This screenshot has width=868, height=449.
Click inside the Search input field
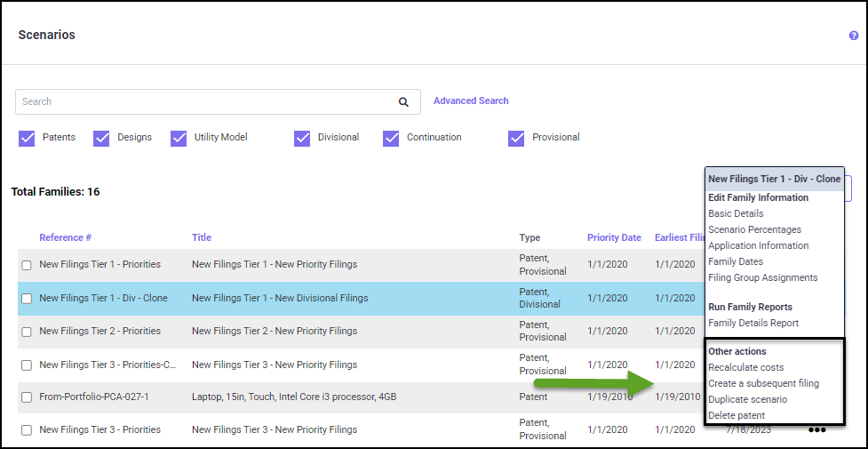[x=204, y=102]
